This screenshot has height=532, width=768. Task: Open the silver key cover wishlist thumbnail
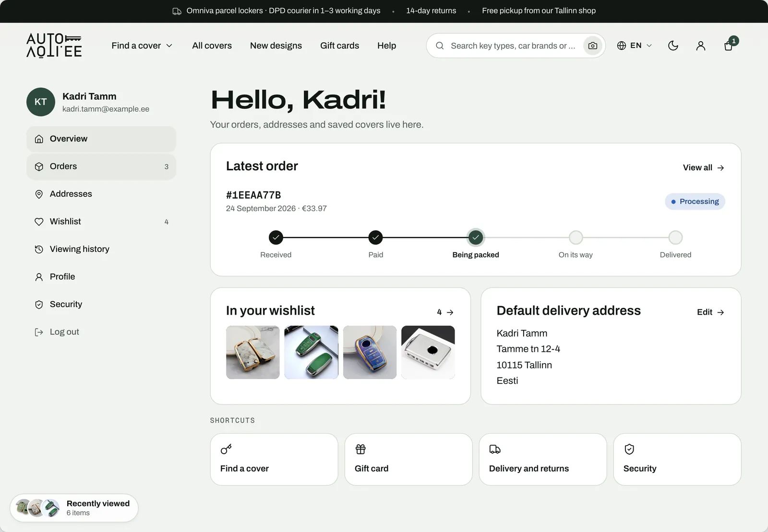click(428, 353)
